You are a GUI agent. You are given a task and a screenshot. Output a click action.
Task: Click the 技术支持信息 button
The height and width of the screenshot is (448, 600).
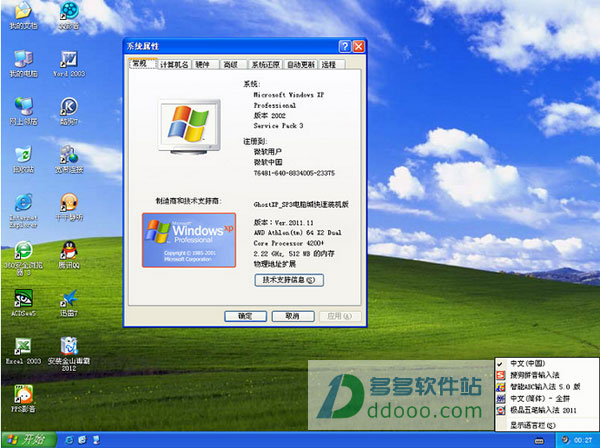(289, 280)
